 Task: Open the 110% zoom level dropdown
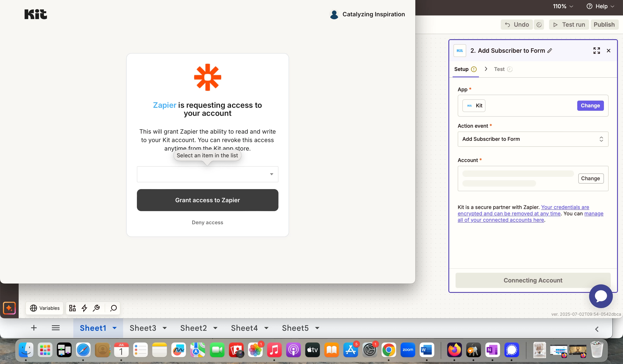pyautogui.click(x=563, y=6)
